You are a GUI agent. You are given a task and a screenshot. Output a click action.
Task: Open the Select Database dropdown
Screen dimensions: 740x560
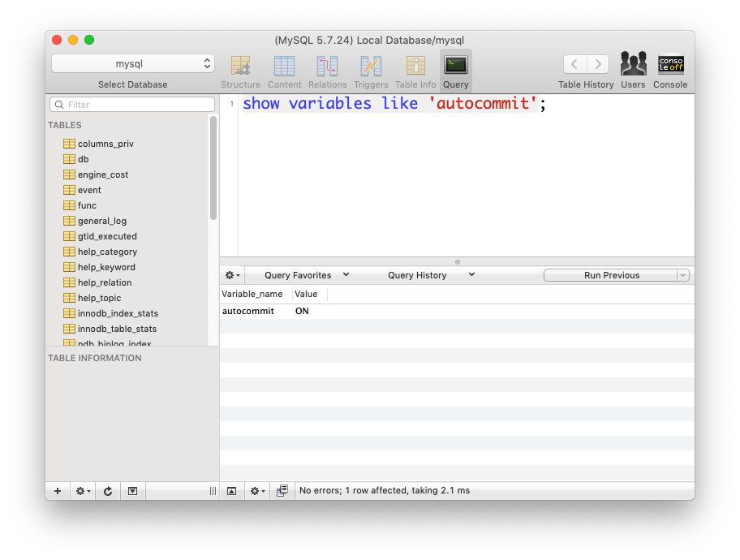pos(133,64)
